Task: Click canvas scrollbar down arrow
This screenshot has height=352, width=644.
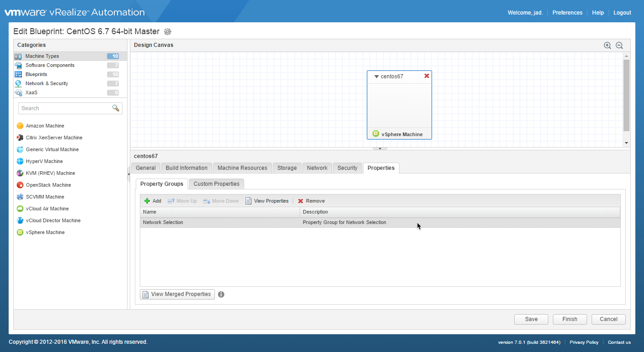Action: click(x=626, y=143)
